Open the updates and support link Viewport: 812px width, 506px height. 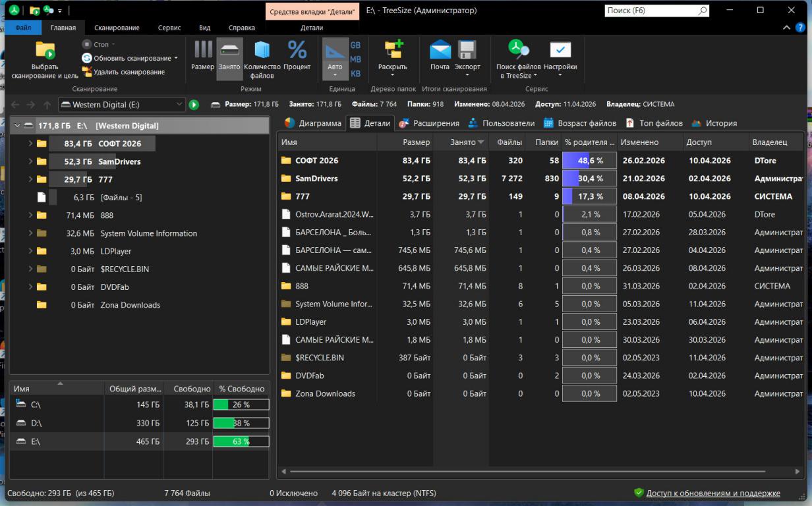pos(712,493)
